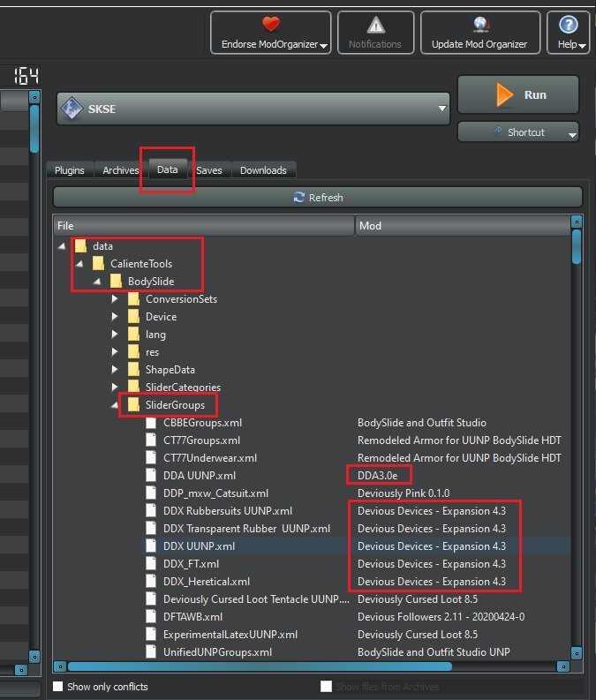The height and width of the screenshot is (700, 596).
Task: Click the Endorse ModOrganizer heart icon
Action: [270, 24]
